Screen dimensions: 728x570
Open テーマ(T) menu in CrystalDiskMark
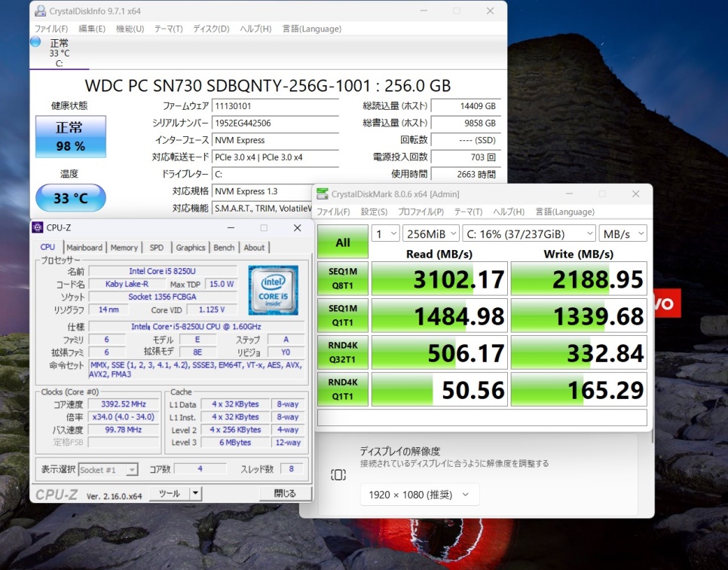(x=468, y=212)
